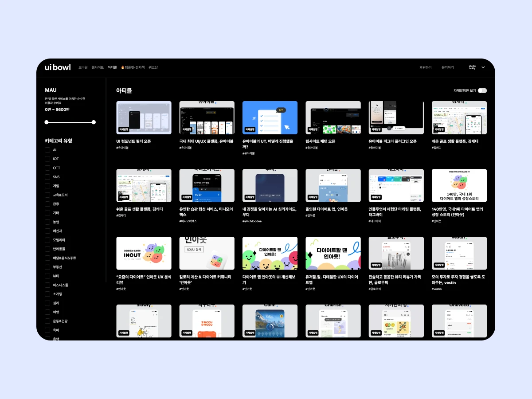Check the 메신저 category checkbox
Viewport: 532px width, 399px height.
click(47, 231)
